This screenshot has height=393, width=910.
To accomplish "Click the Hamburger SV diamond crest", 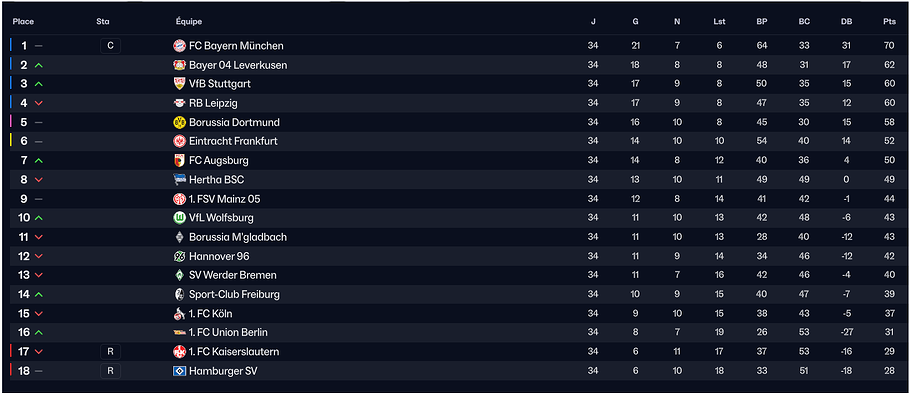I will [x=179, y=371].
